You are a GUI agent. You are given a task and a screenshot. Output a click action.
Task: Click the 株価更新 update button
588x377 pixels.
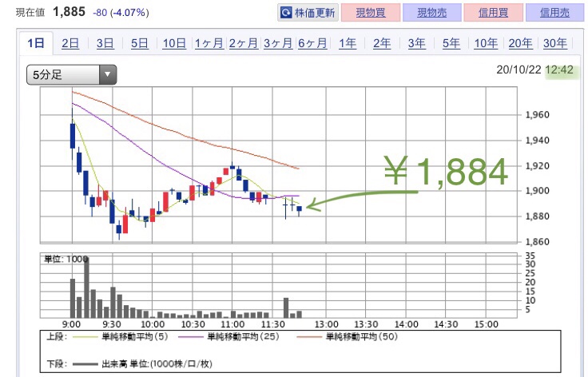click(308, 13)
